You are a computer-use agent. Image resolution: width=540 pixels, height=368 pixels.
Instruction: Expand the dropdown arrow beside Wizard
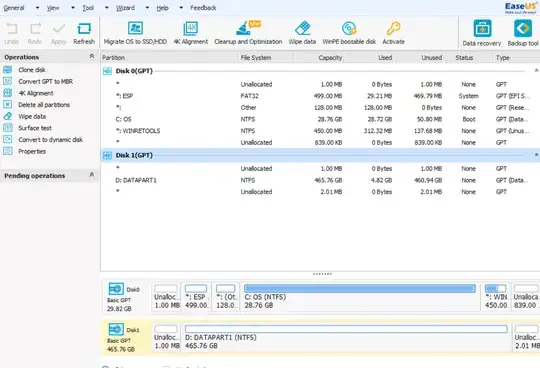click(147, 8)
